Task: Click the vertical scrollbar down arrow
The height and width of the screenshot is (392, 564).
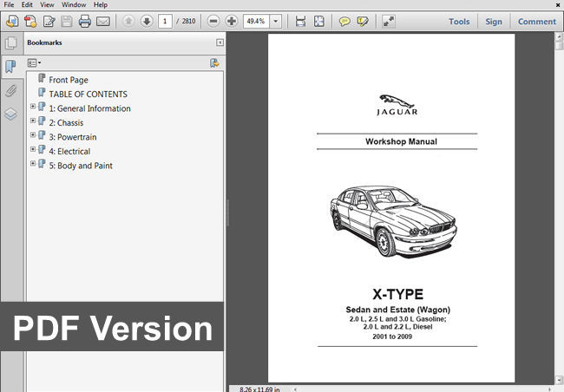Action: point(559,380)
